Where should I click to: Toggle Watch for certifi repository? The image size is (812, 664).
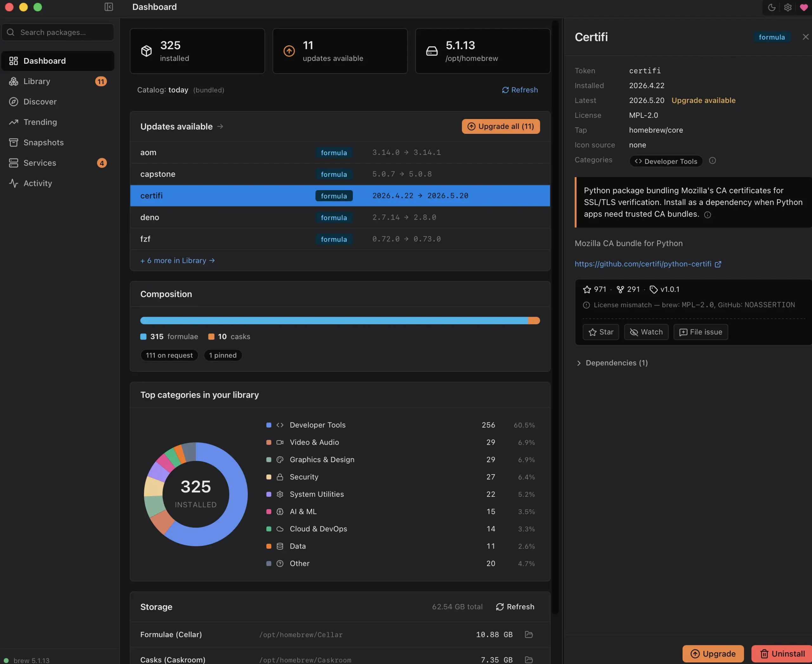646,332
